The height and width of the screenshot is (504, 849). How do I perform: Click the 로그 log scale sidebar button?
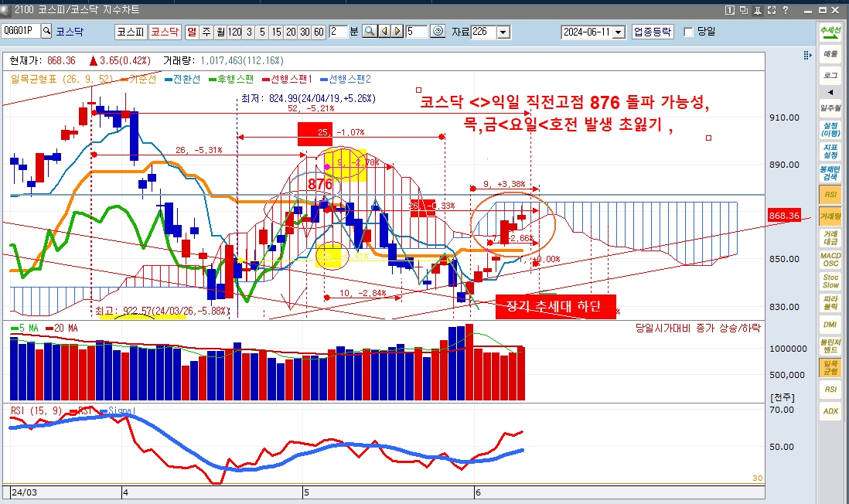pyautogui.click(x=830, y=75)
